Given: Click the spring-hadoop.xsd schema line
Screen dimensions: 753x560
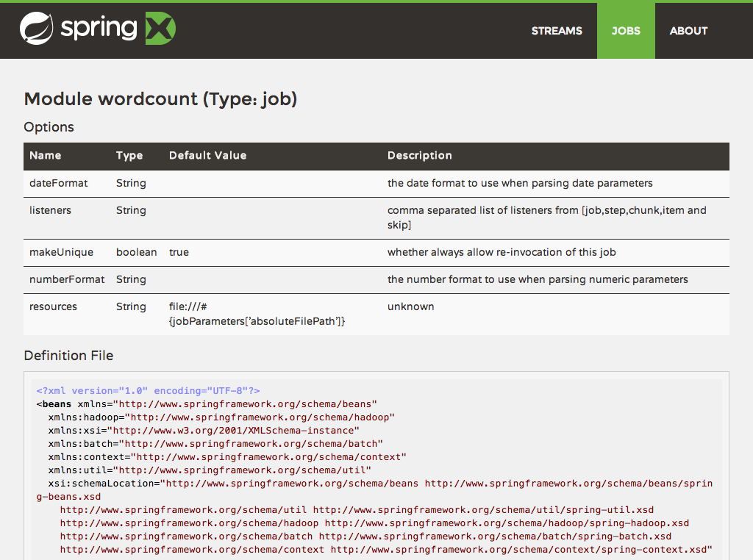Looking at the screenshot, I should pos(374,523).
